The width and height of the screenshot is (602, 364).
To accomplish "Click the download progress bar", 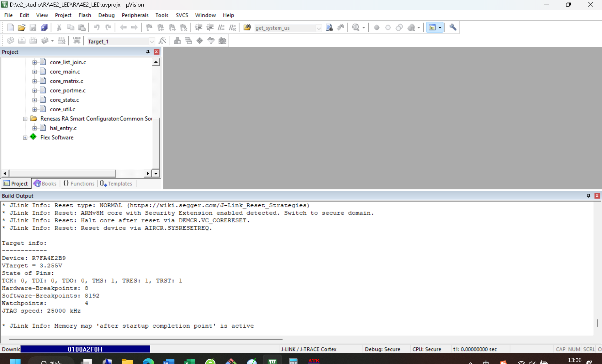I will 85,349.
